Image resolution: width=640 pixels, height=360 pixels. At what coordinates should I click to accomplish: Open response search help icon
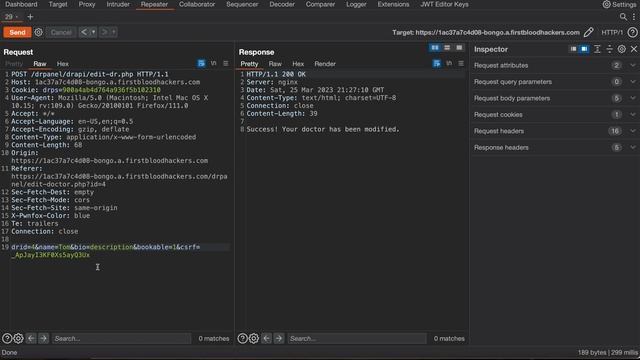point(242,338)
